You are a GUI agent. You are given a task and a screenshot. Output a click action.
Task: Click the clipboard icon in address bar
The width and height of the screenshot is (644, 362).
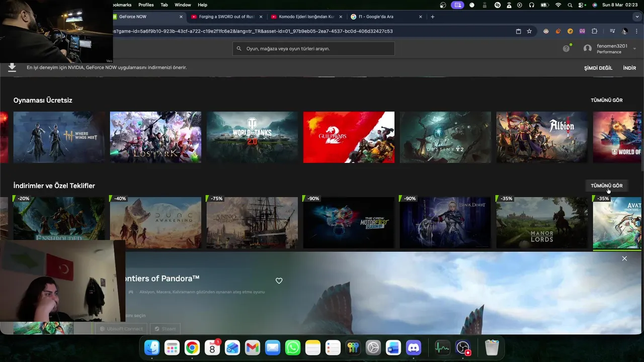point(518,31)
